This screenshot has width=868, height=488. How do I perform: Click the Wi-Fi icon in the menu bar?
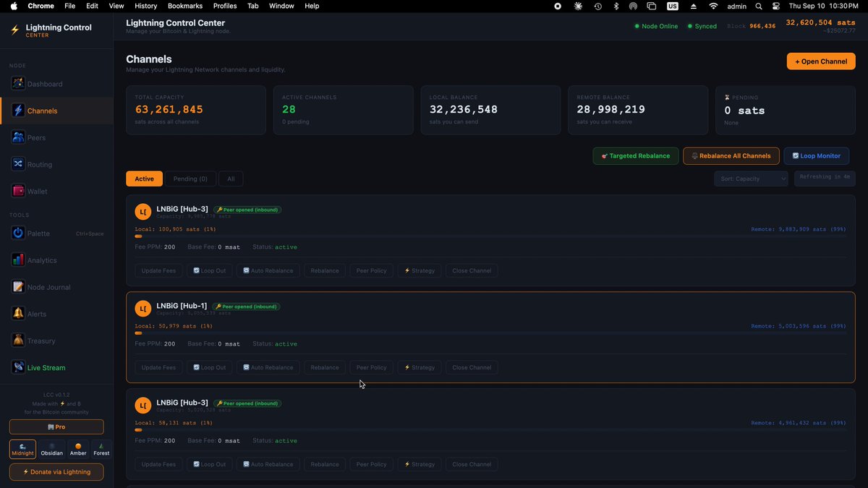713,6
